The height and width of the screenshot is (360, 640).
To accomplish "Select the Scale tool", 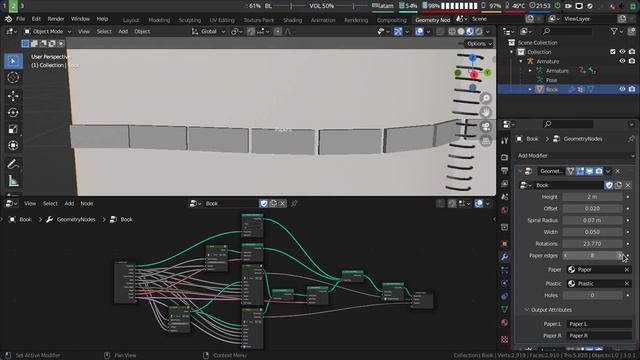I will pos(13,129).
